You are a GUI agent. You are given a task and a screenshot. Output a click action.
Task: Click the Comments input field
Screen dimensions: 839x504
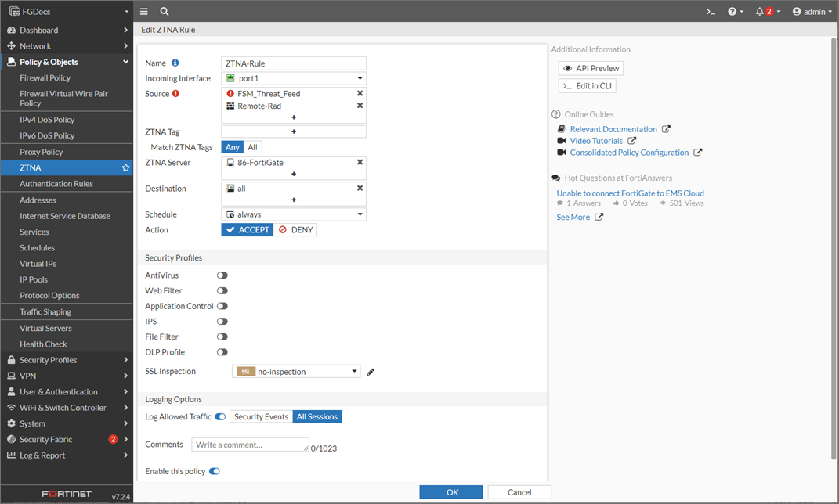click(x=250, y=444)
